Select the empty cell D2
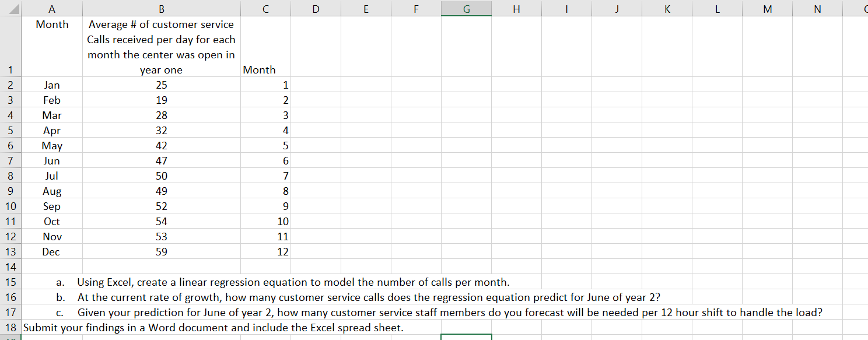 point(316,85)
